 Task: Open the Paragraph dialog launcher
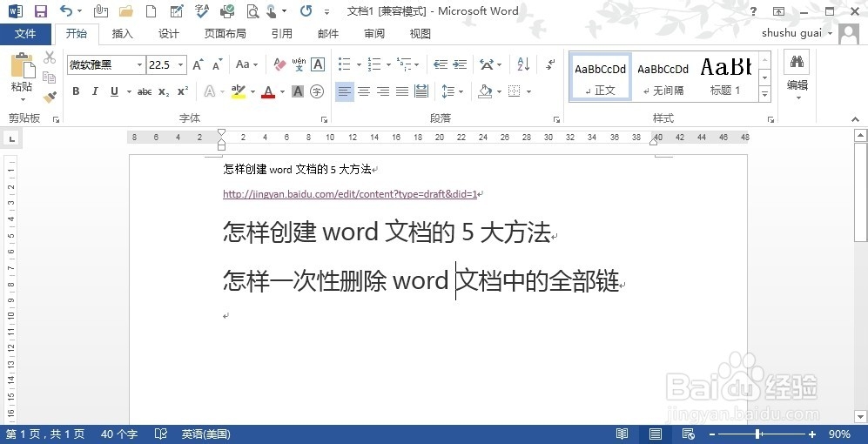pos(556,119)
